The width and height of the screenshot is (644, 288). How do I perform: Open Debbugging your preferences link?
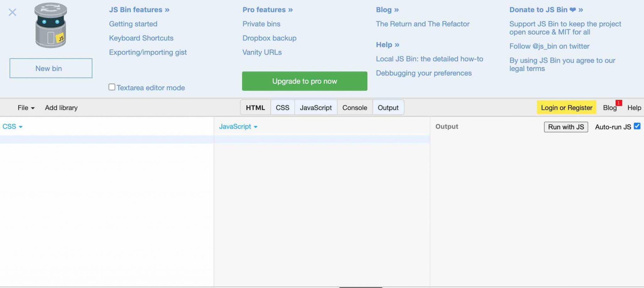click(424, 73)
